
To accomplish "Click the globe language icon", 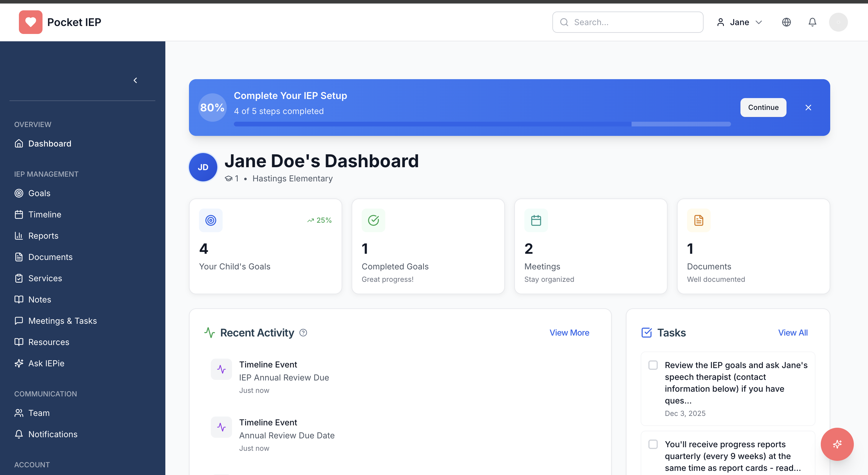I will 786,22.
